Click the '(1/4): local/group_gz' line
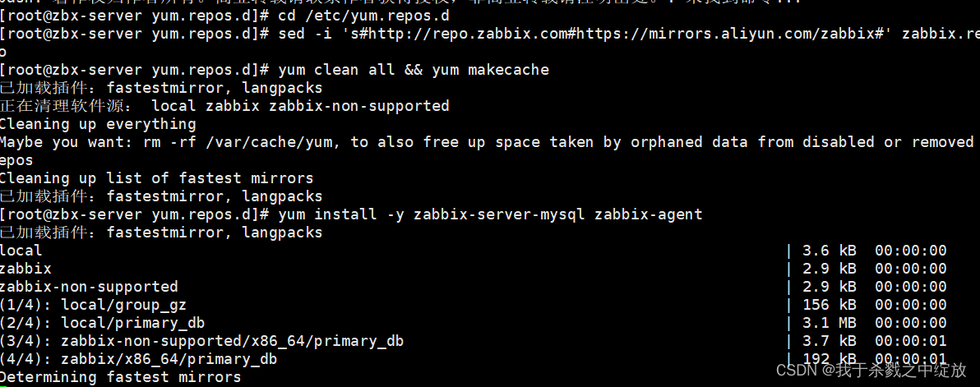Screen dimensions: 980x387 tap(473, 305)
